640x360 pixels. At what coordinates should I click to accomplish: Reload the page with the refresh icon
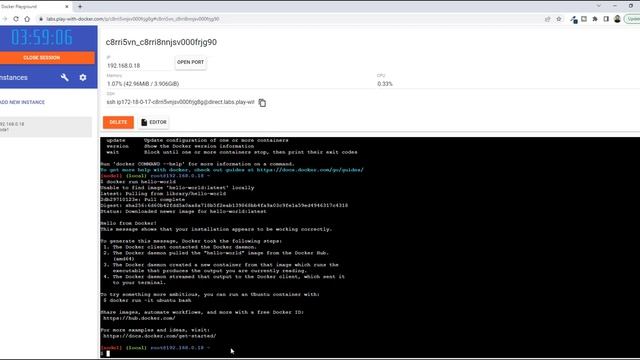(16, 19)
